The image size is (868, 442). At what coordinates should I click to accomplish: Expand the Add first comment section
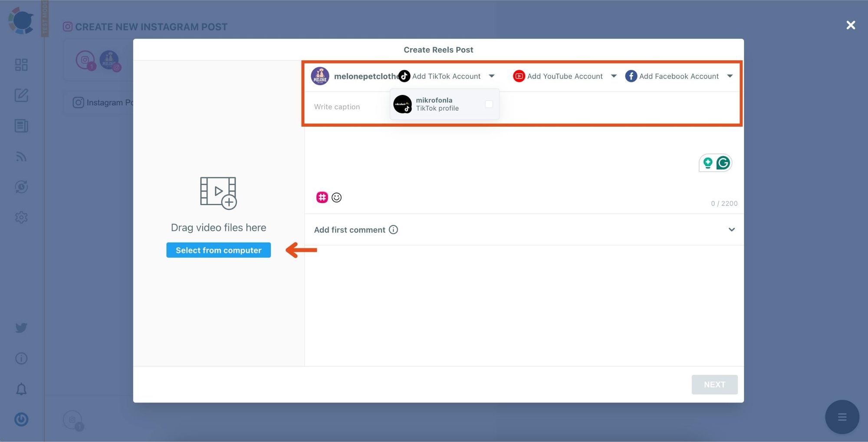[732, 229]
